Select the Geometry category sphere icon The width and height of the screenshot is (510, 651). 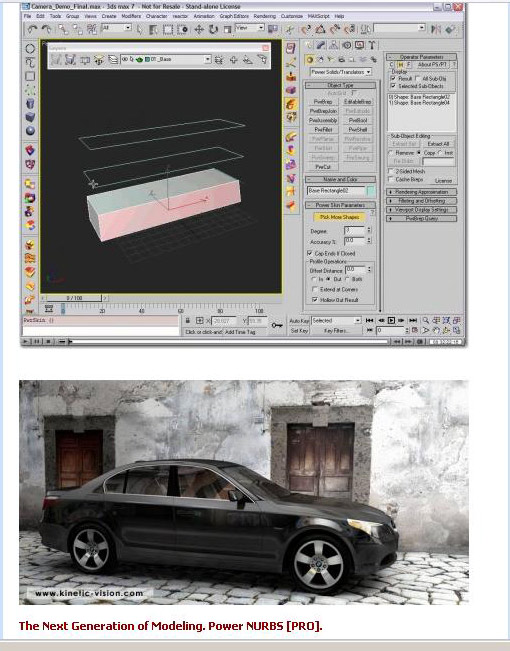point(309,60)
